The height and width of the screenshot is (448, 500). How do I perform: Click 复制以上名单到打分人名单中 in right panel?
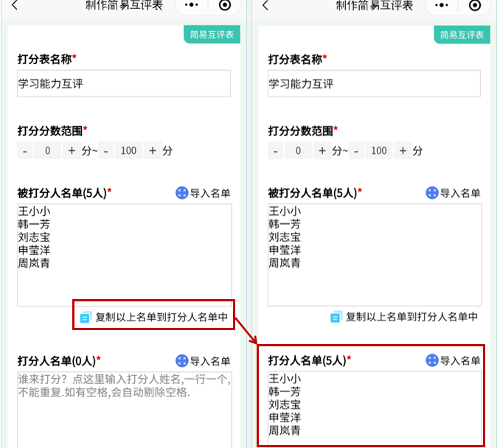click(412, 317)
